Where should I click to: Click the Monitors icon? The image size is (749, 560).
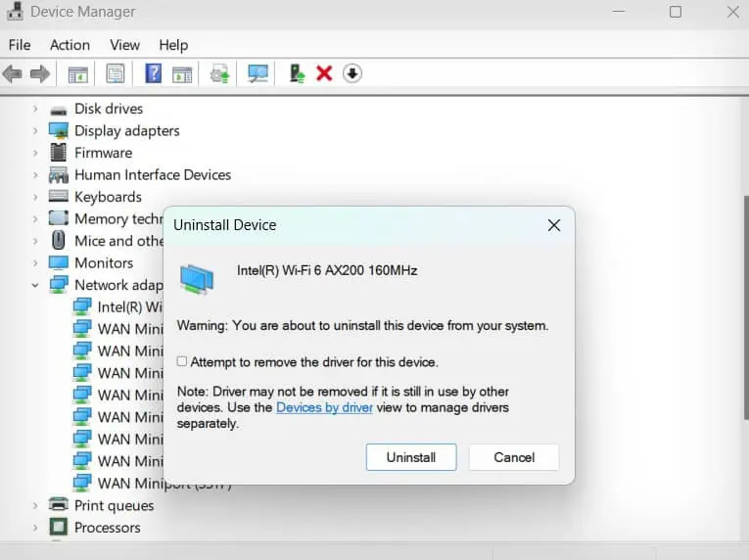59,262
